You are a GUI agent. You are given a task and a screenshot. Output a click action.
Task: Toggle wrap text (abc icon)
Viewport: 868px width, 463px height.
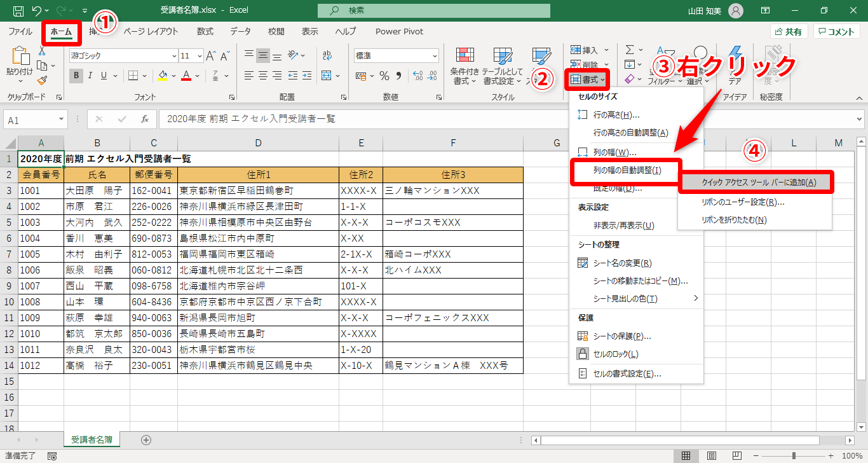[x=327, y=55]
